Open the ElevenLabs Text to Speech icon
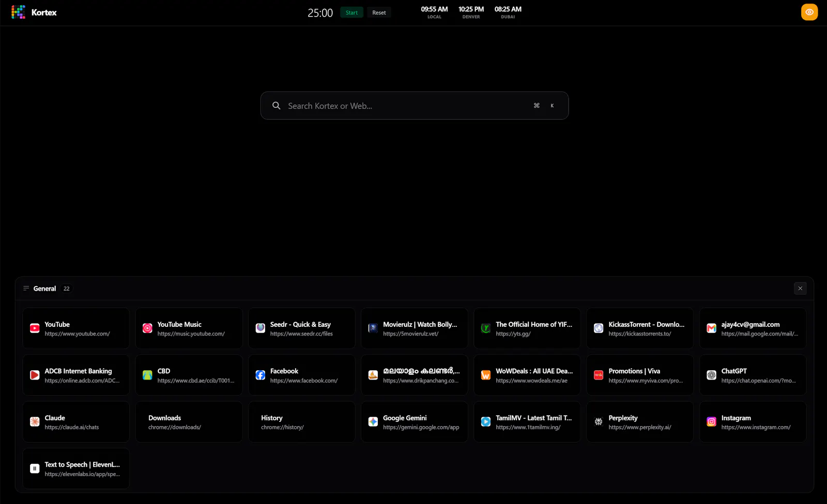This screenshot has height=504, width=827. point(35,468)
